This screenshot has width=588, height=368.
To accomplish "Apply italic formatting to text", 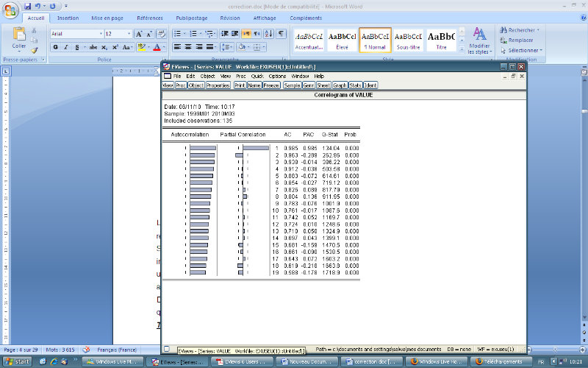I will pyautogui.click(x=65, y=47).
